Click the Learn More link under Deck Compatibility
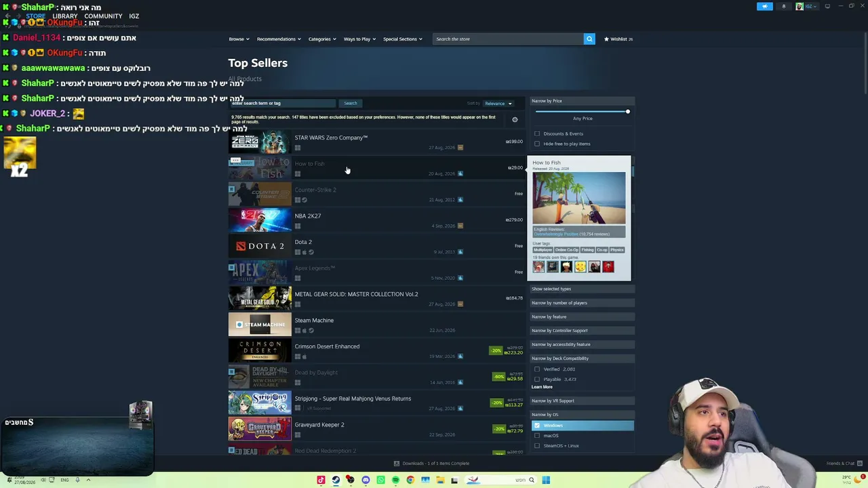The width and height of the screenshot is (868, 488). (542, 387)
